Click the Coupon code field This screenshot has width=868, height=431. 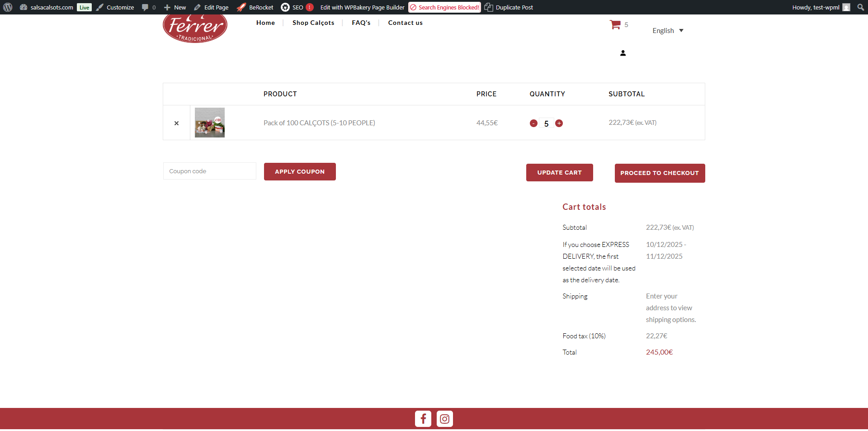(210, 171)
